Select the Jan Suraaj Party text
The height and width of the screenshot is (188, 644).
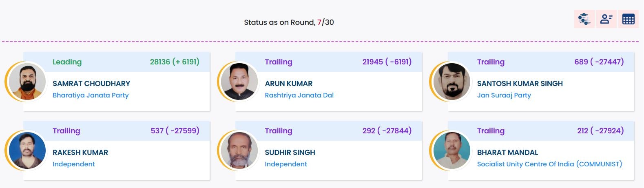click(x=504, y=95)
